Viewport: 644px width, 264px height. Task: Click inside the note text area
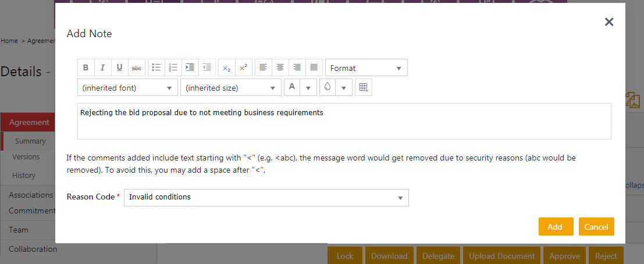coord(344,125)
